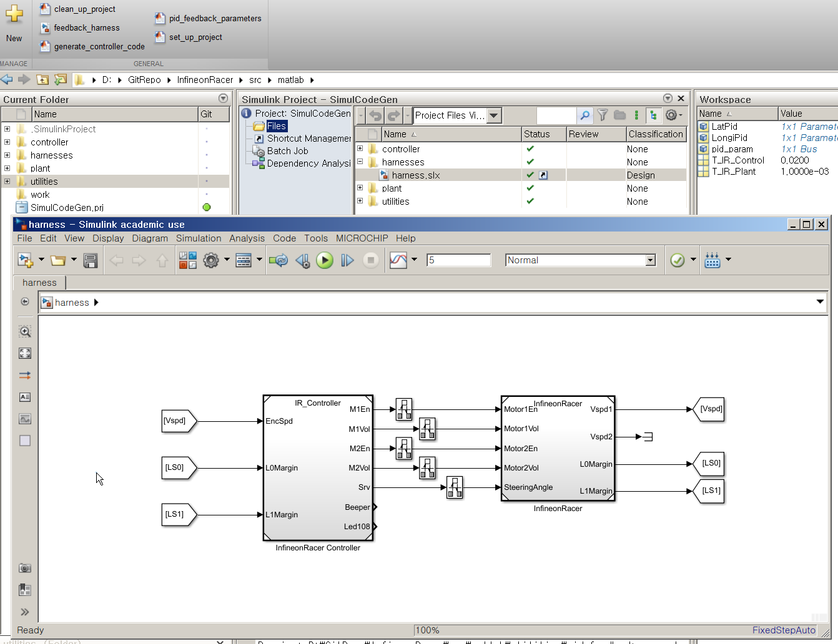Open the Current Folder panel actions arrow
The height and width of the screenshot is (644, 838).
pyautogui.click(x=224, y=99)
